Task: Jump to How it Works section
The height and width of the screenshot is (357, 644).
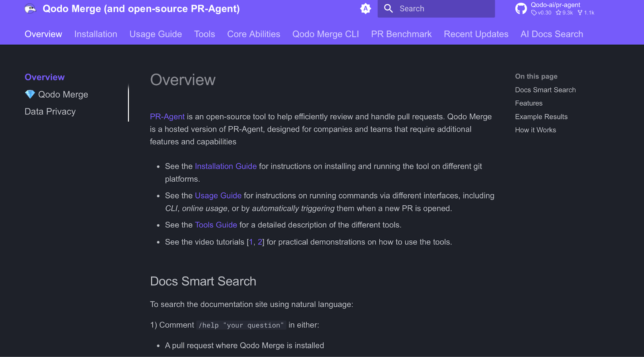Action: (x=536, y=130)
